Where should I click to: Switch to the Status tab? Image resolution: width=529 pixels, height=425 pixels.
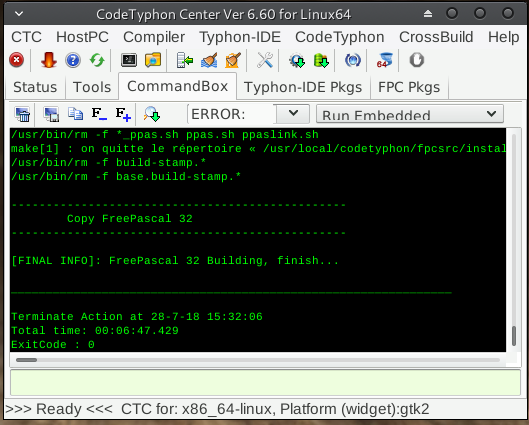pyautogui.click(x=35, y=87)
